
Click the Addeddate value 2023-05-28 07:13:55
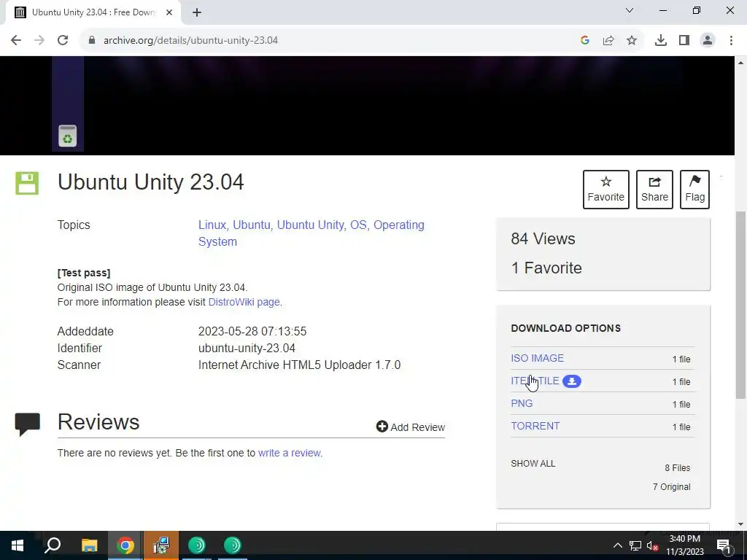[252, 331]
